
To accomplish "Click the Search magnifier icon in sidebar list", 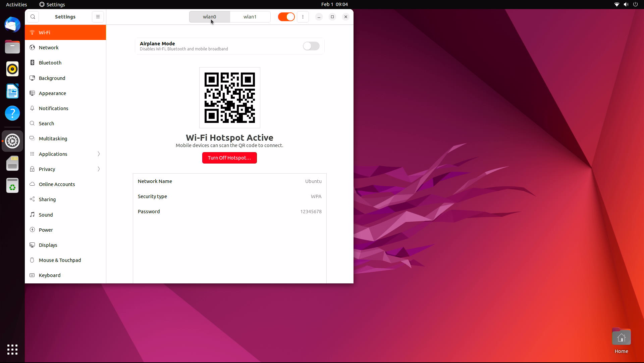I will pyautogui.click(x=32, y=123).
